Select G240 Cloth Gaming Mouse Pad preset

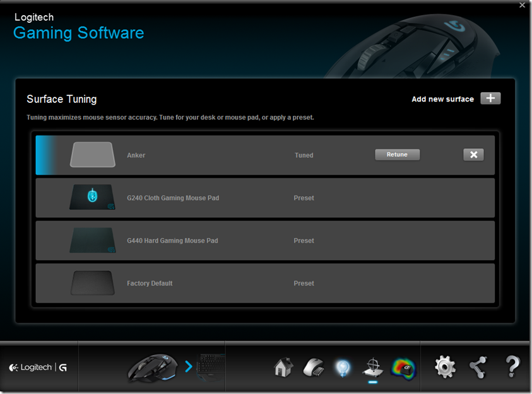(265, 198)
